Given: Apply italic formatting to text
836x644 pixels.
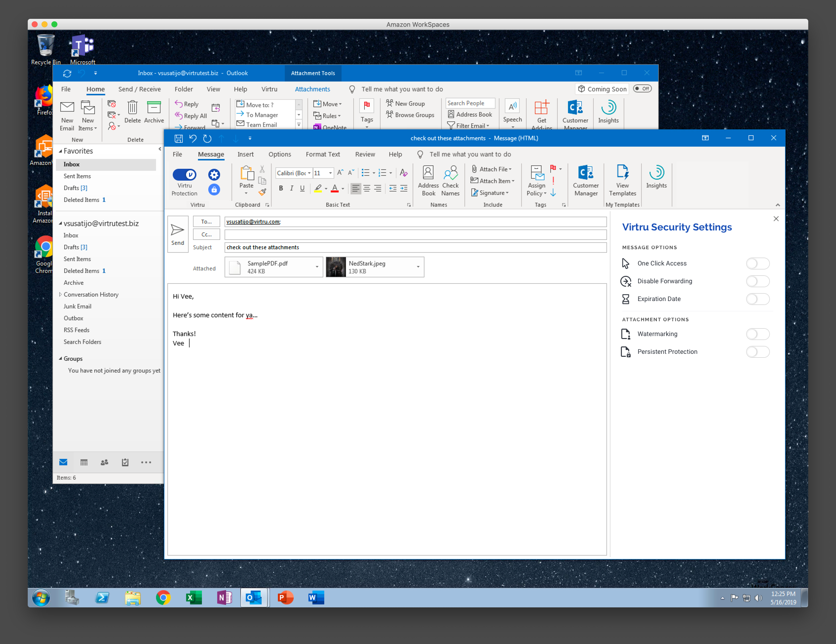Looking at the screenshot, I should click(292, 188).
